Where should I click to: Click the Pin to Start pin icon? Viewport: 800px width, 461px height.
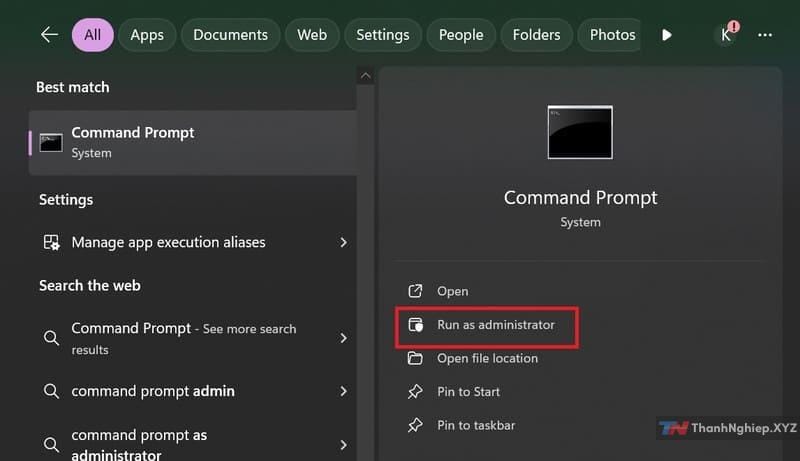[415, 392]
